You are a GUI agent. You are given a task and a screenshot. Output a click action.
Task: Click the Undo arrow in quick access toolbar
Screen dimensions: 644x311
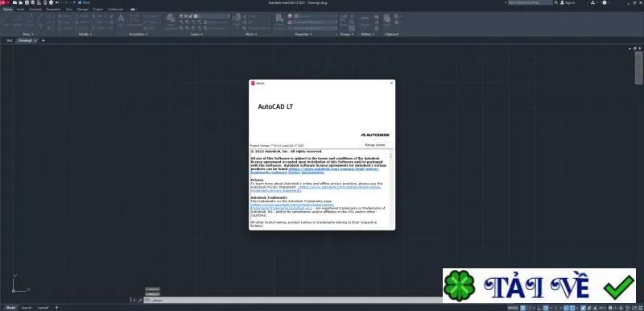pyautogui.click(x=56, y=2)
